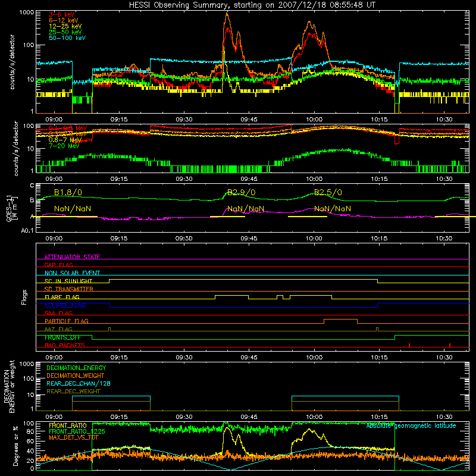Viewport: 476px width, 476px height.
Task: Click the B2.9/0 GOES flare class label
Action: tap(242, 192)
